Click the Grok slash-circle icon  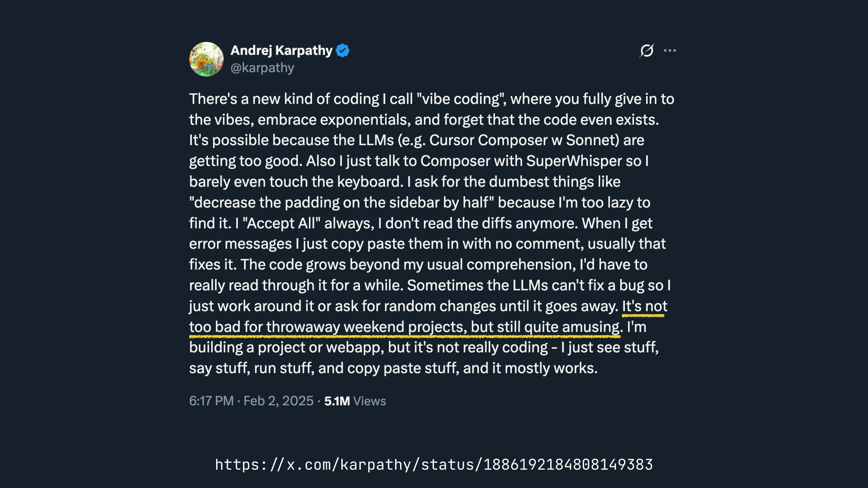pos(646,51)
